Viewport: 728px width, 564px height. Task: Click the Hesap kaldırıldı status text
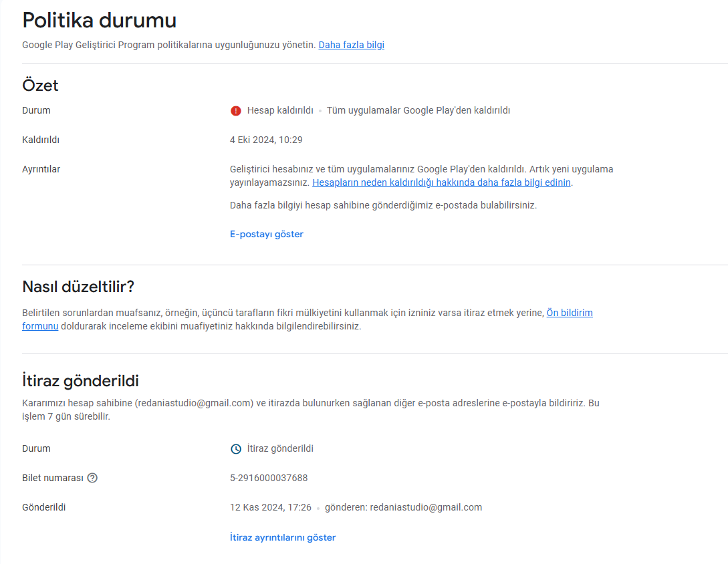click(280, 110)
